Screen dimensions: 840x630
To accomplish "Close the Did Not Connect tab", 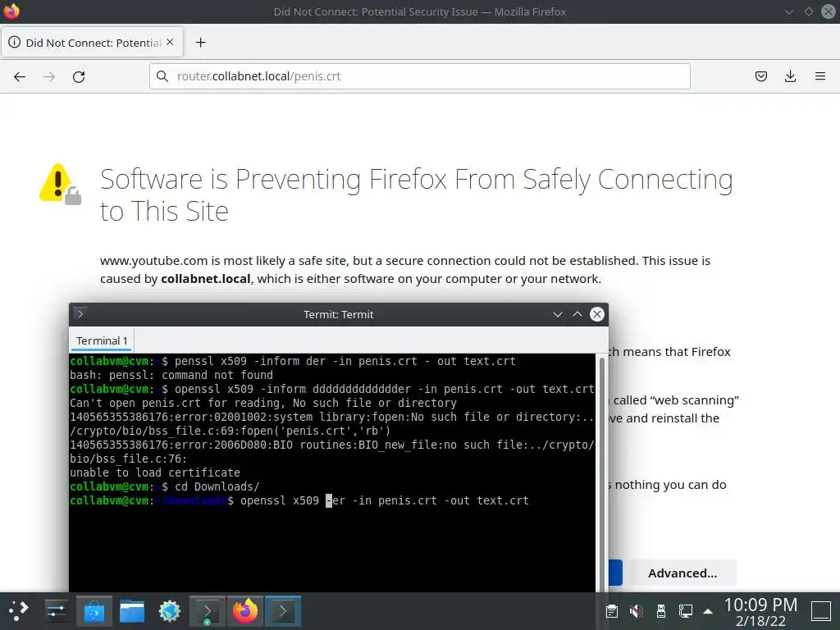I will pos(170,42).
